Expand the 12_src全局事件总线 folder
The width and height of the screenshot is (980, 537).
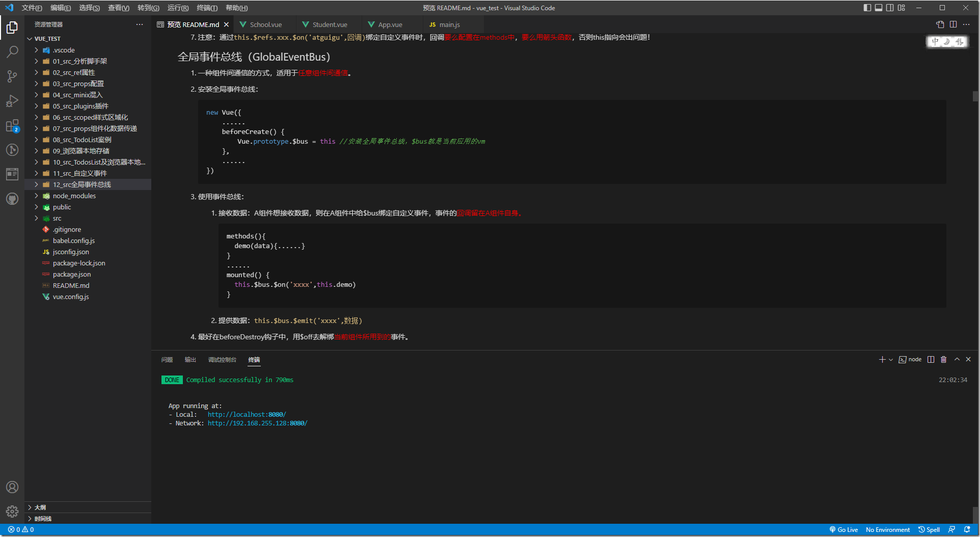88,184
